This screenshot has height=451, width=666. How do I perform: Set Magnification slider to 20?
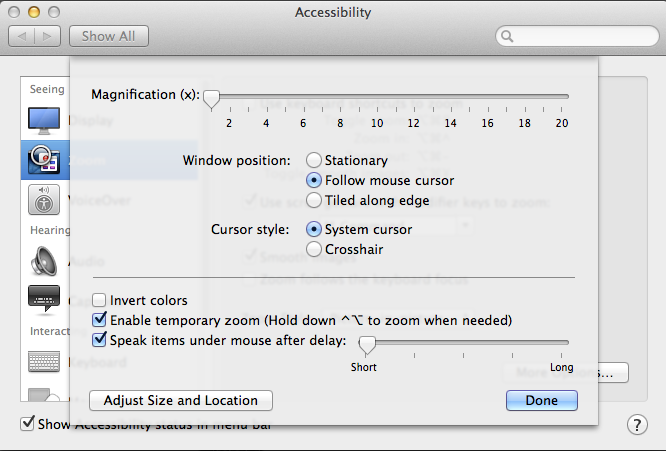pyautogui.click(x=562, y=97)
